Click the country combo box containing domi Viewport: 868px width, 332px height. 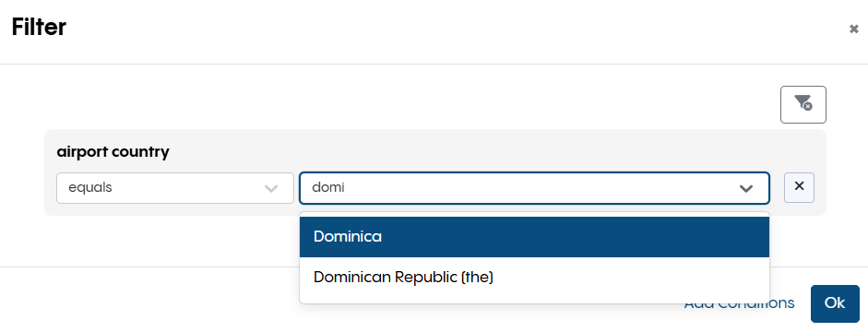coord(534,188)
